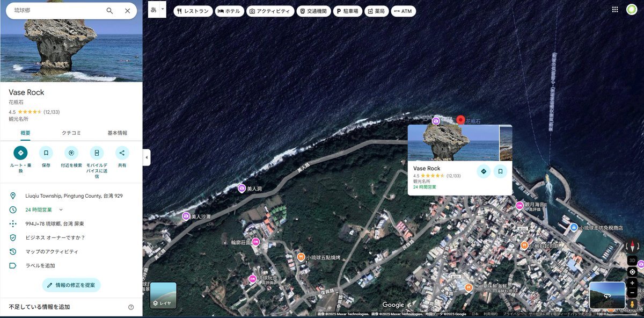This screenshot has height=318, width=644.
Task: Select the ATM filter chip
Action: point(404,11)
